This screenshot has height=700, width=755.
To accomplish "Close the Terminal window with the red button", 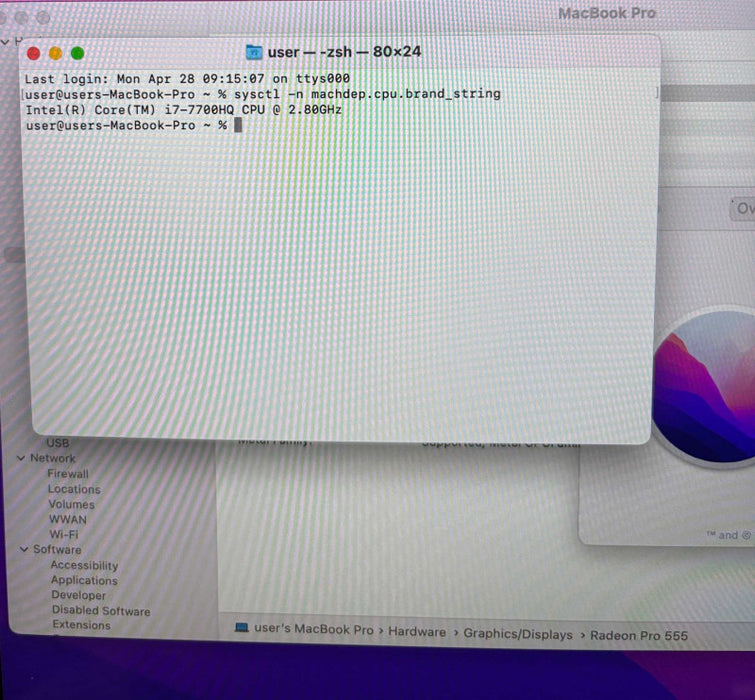I will coord(34,53).
